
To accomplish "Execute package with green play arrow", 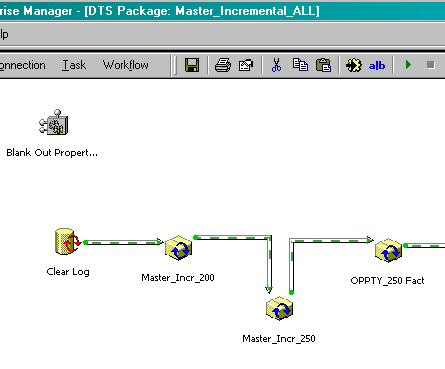I will (x=408, y=65).
